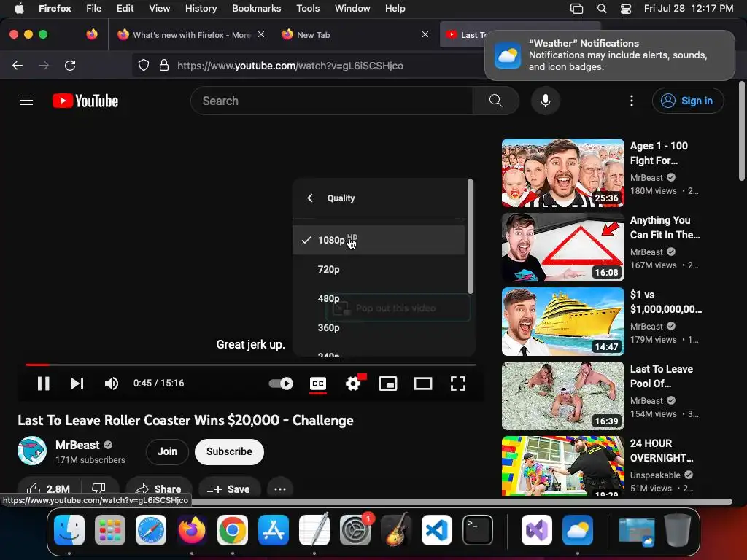Screen dimensions: 747x560
Task: Pause the video
Action: [x=43, y=384]
